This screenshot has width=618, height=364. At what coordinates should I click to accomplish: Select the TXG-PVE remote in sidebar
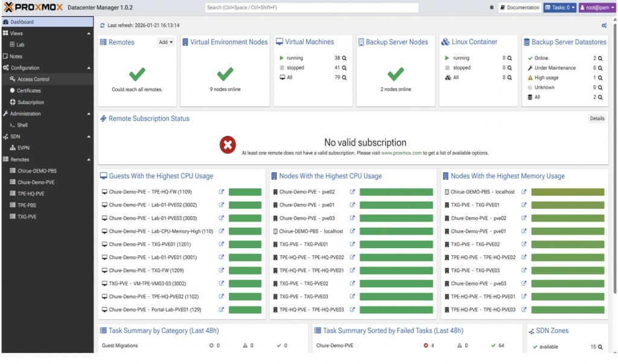point(25,216)
